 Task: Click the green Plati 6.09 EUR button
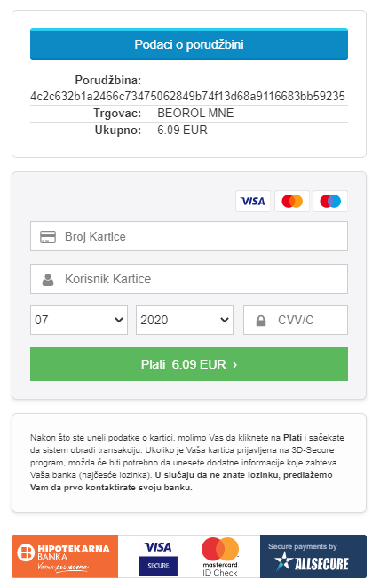[x=189, y=364]
